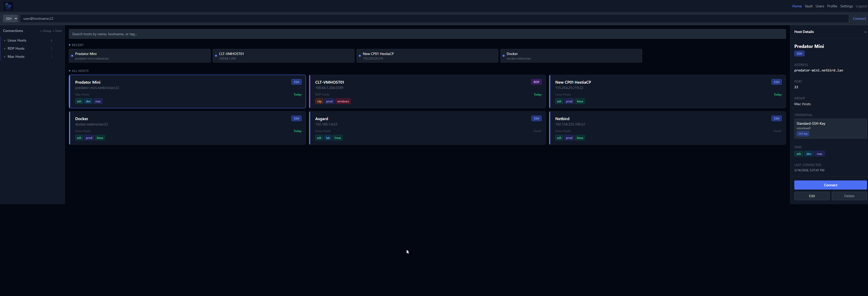The width and height of the screenshot is (868, 296).
Task: Click the lab tag on Asgard card
Action: [x=327, y=138]
